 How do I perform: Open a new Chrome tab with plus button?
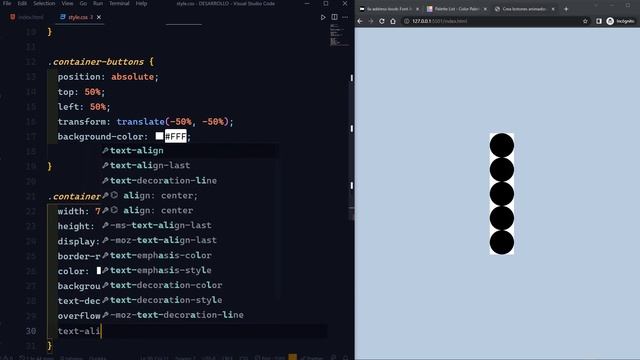566,9
